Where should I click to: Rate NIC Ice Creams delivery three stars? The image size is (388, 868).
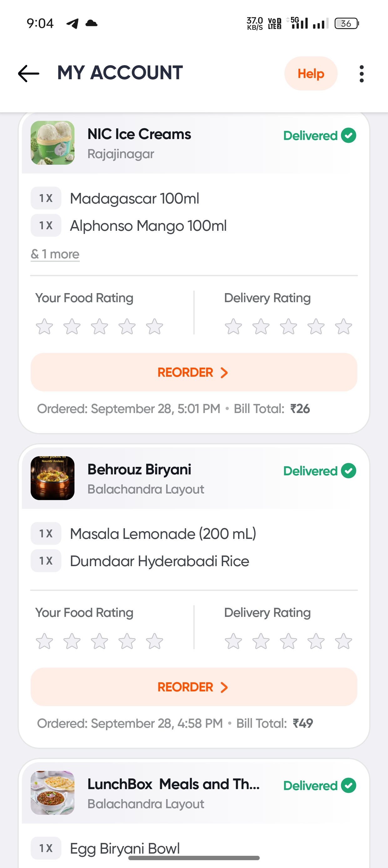point(288,327)
